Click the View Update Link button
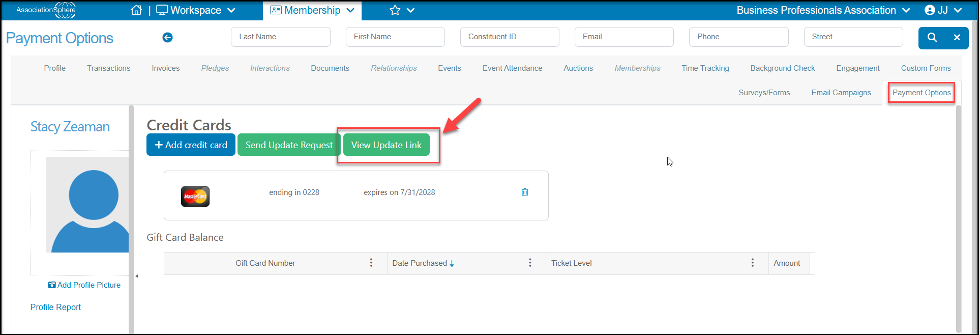 (x=387, y=145)
